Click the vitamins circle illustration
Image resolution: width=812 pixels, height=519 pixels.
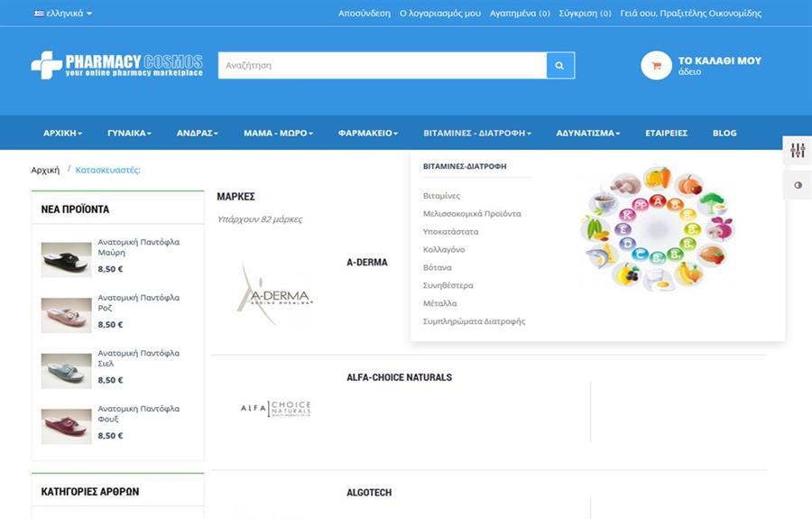click(656, 228)
